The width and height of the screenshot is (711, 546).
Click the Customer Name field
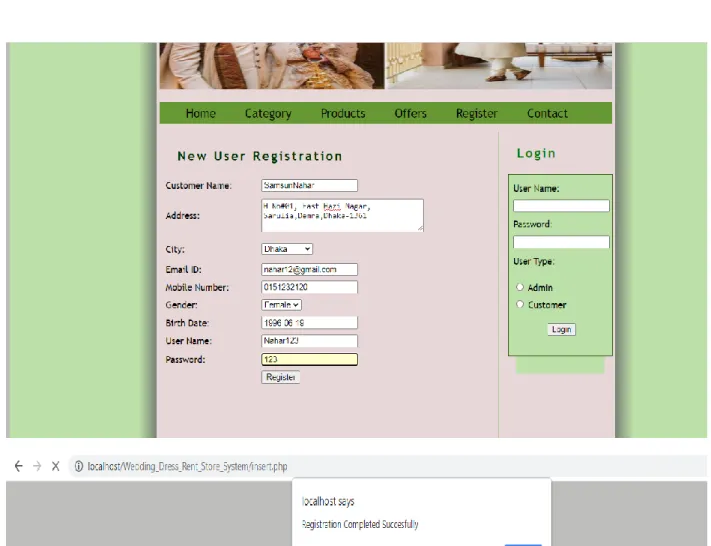[309, 185]
